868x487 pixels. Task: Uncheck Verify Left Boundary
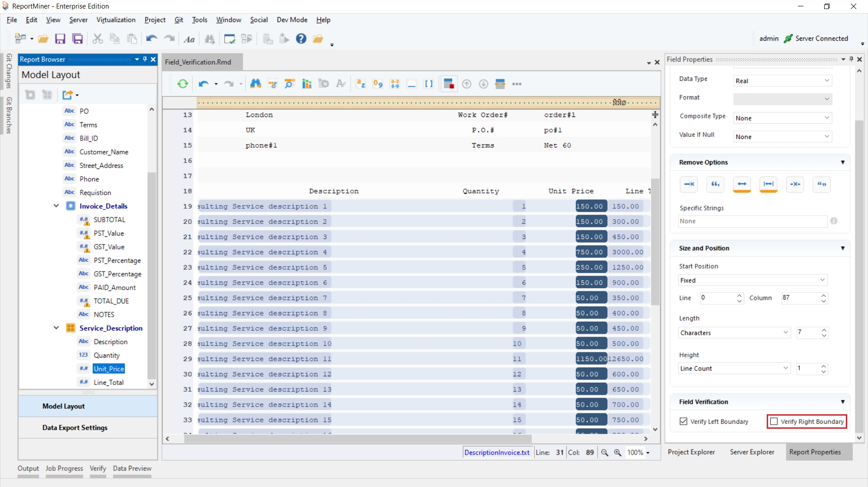click(684, 421)
